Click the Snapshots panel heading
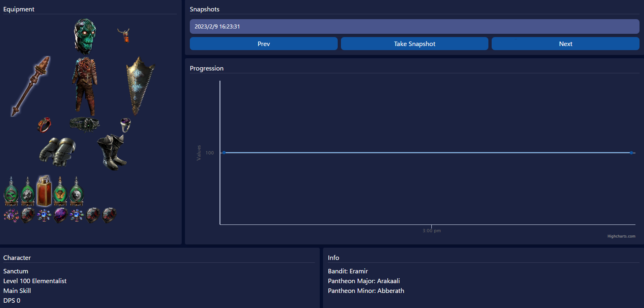This screenshot has width=644, height=308. (x=204, y=9)
